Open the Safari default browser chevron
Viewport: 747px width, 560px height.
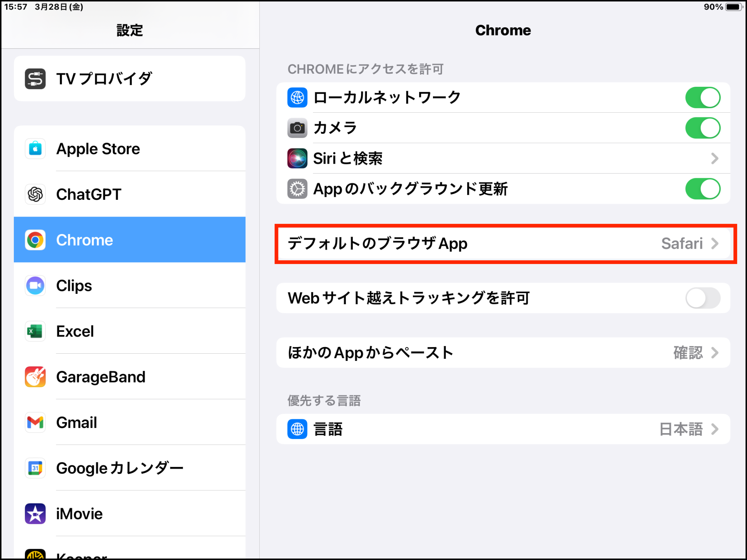[x=715, y=244]
